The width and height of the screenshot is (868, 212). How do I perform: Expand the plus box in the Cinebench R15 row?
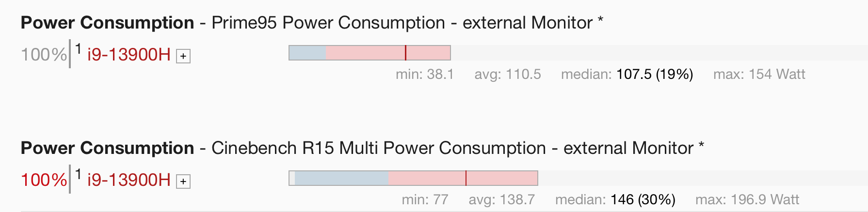click(x=183, y=182)
